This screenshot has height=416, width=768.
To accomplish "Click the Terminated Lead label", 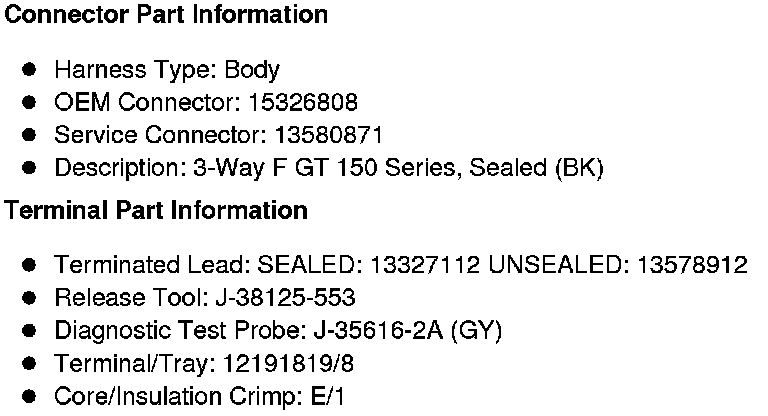I will pos(153,265).
